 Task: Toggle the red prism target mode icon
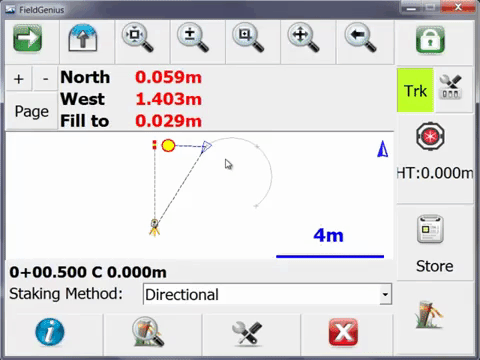(x=430, y=136)
